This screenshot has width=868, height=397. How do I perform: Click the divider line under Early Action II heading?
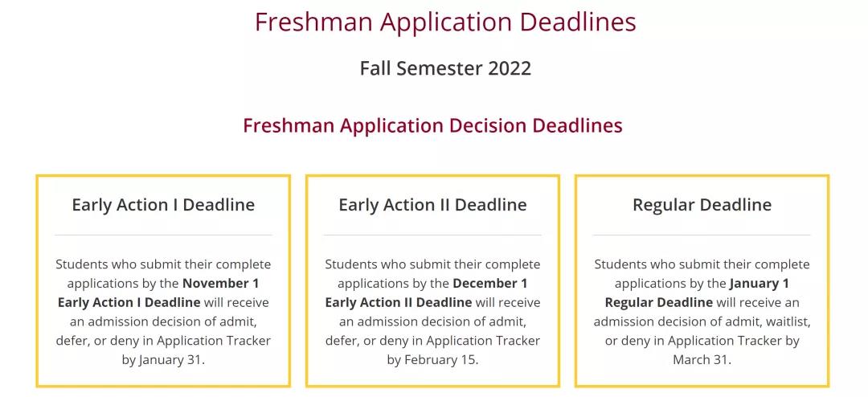432,235
